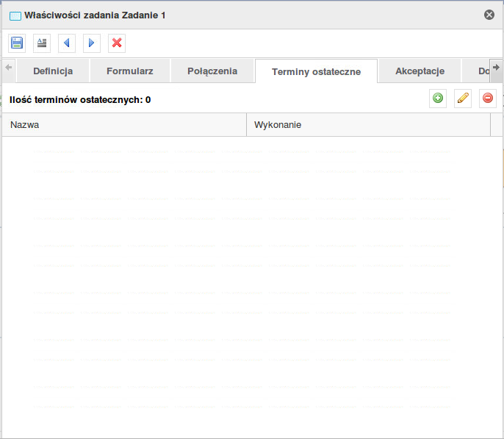Image resolution: width=504 pixels, height=439 pixels.
Task: Select the Połączenia tab
Action: coord(212,71)
